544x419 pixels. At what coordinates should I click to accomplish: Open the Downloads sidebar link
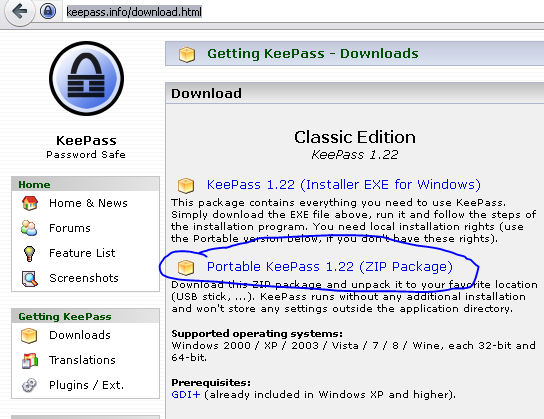[80, 335]
